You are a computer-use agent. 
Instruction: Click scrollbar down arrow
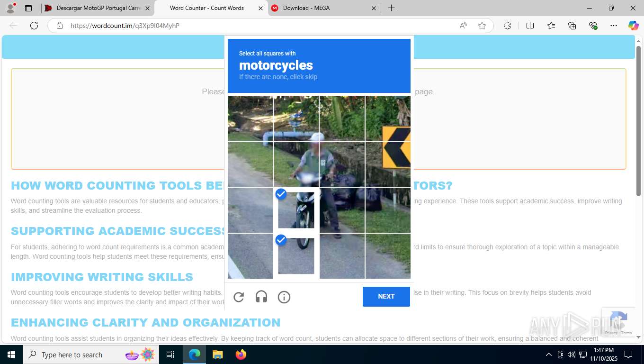point(638,337)
